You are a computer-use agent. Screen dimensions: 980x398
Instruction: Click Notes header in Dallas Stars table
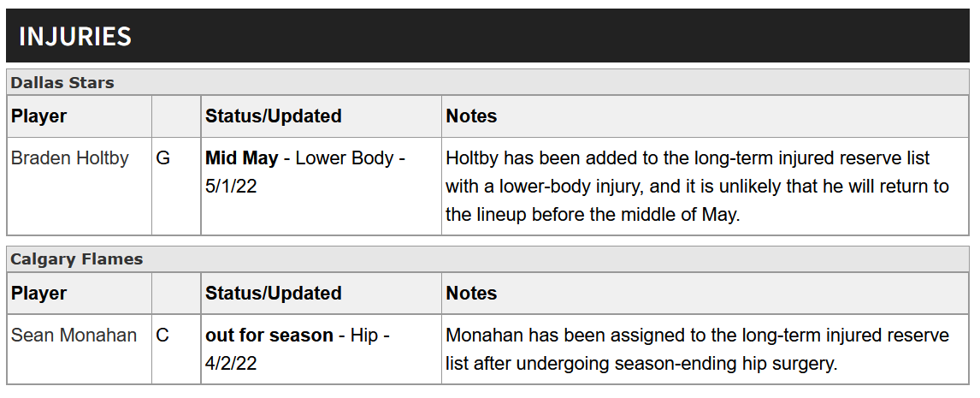click(x=471, y=116)
